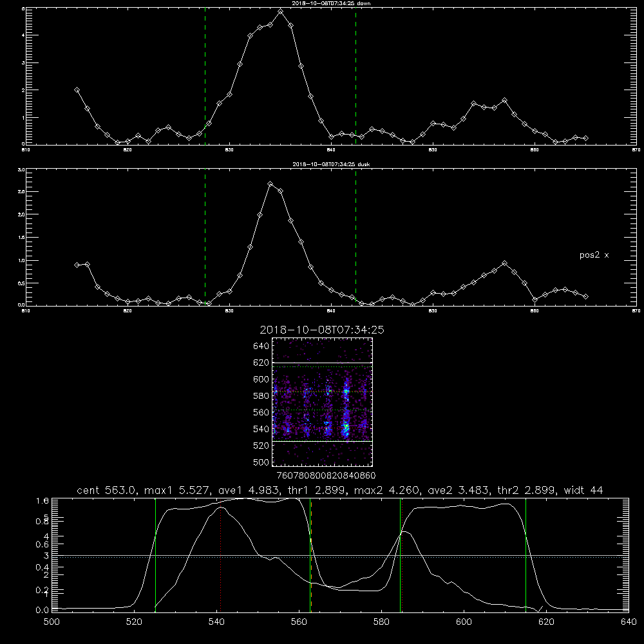Click heatmap y-axis label 640
644x644 pixels.
pyautogui.click(x=261, y=346)
